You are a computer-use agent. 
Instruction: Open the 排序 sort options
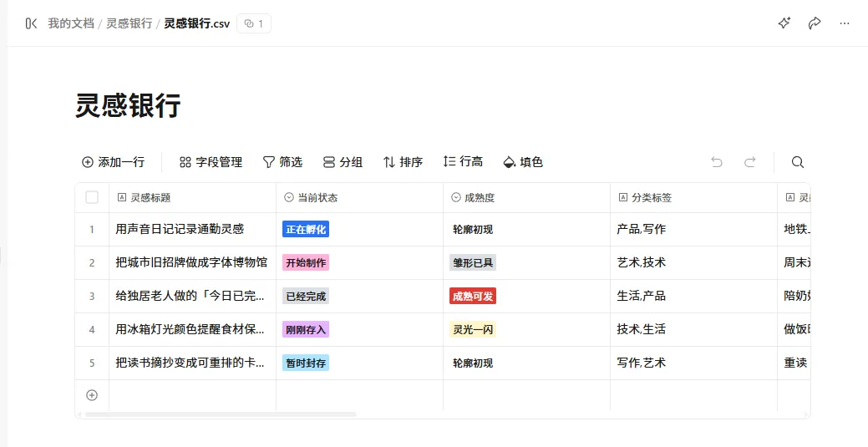pyautogui.click(x=403, y=162)
